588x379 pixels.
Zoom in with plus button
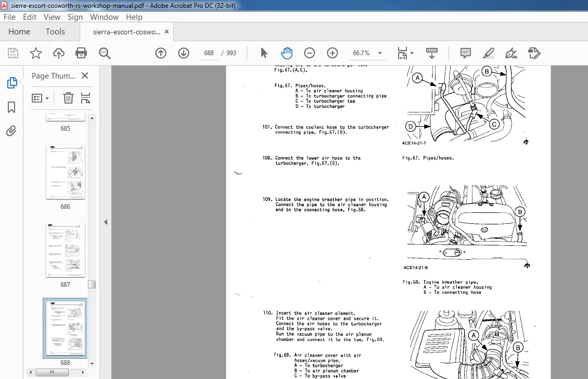pyautogui.click(x=333, y=53)
